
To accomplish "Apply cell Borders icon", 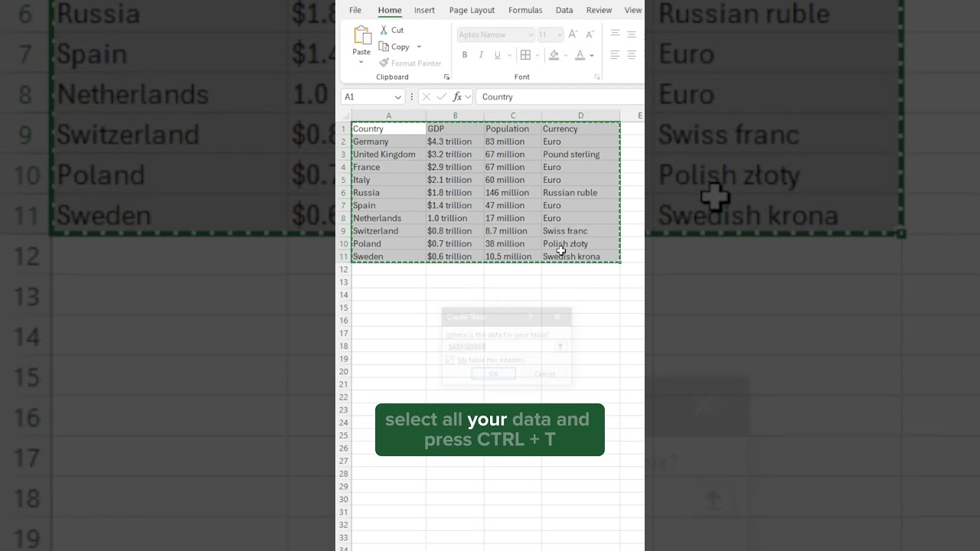I will (x=525, y=55).
